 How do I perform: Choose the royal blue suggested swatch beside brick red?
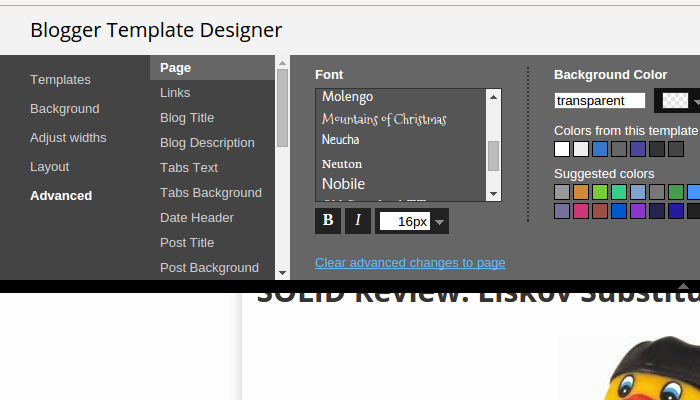tap(619, 211)
